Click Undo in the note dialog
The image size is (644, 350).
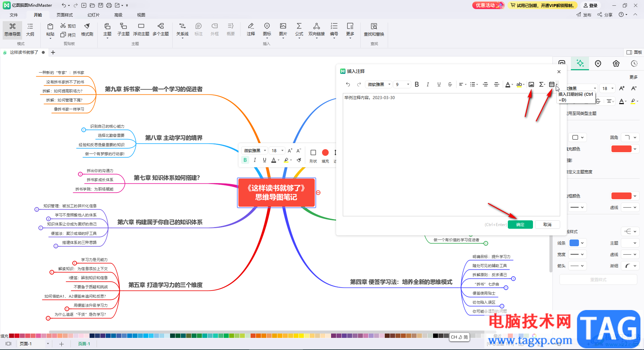tap(348, 84)
